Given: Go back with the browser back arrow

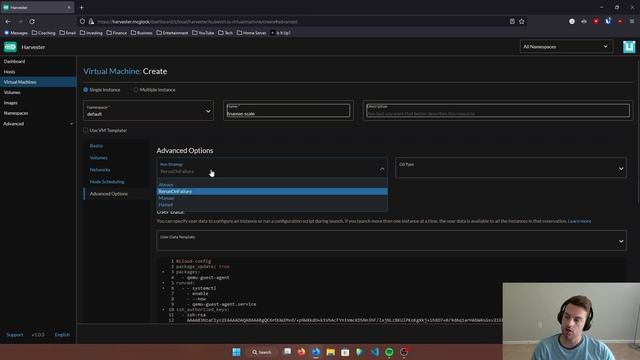Looking at the screenshot, I should [x=8, y=21].
